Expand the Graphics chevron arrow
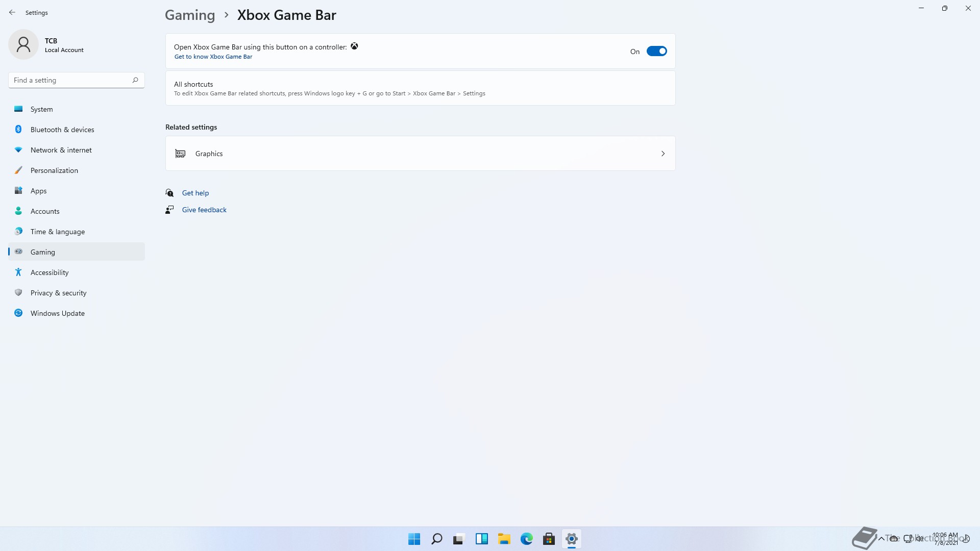The width and height of the screenshot is (980, 551). point(663,154)
